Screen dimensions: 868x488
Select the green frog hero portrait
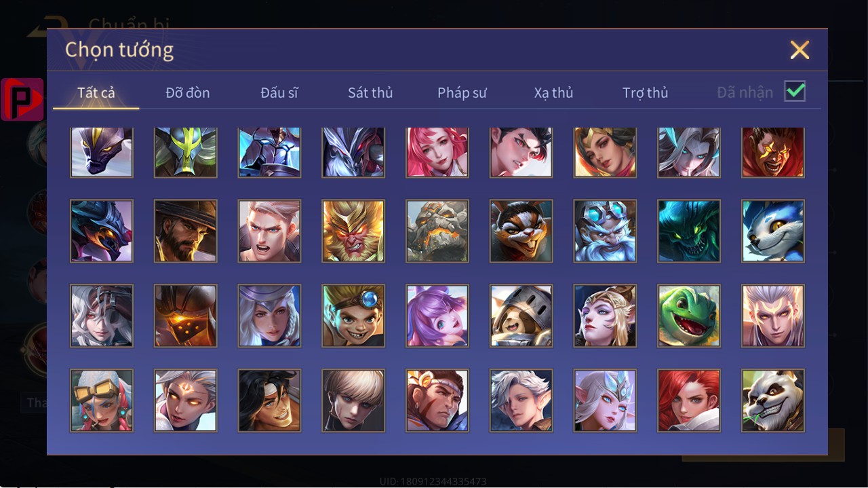click(x=689, y=316)
